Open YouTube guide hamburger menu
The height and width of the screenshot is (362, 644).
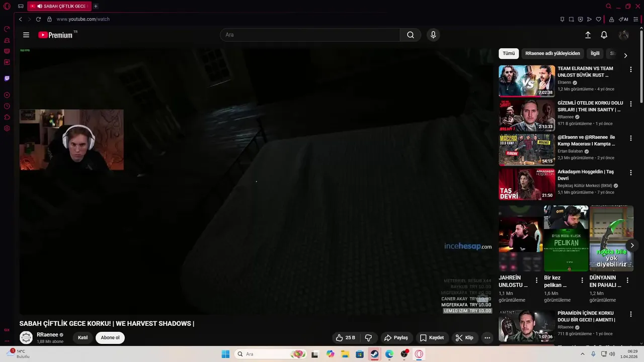26,35
